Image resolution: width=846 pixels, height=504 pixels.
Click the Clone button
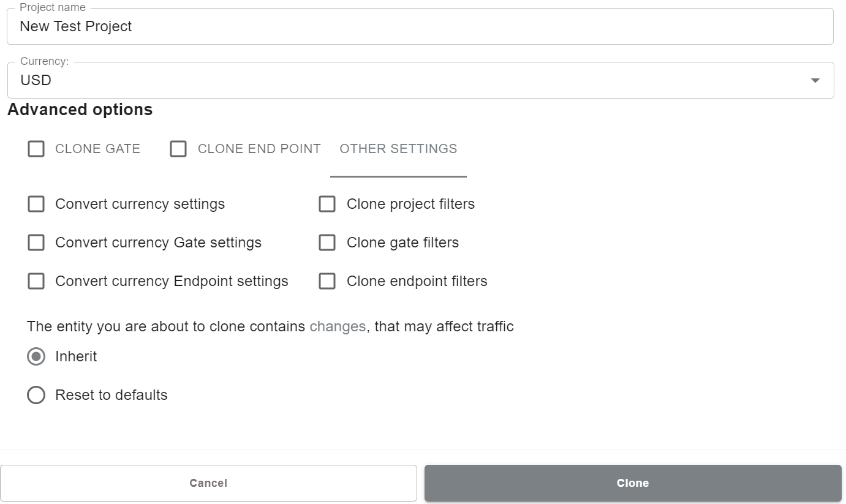633,483
